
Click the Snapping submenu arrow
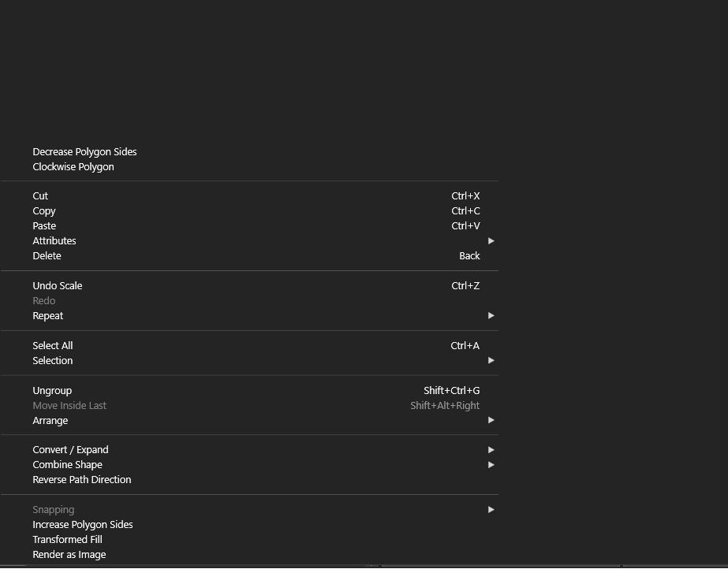pos(491,510)
